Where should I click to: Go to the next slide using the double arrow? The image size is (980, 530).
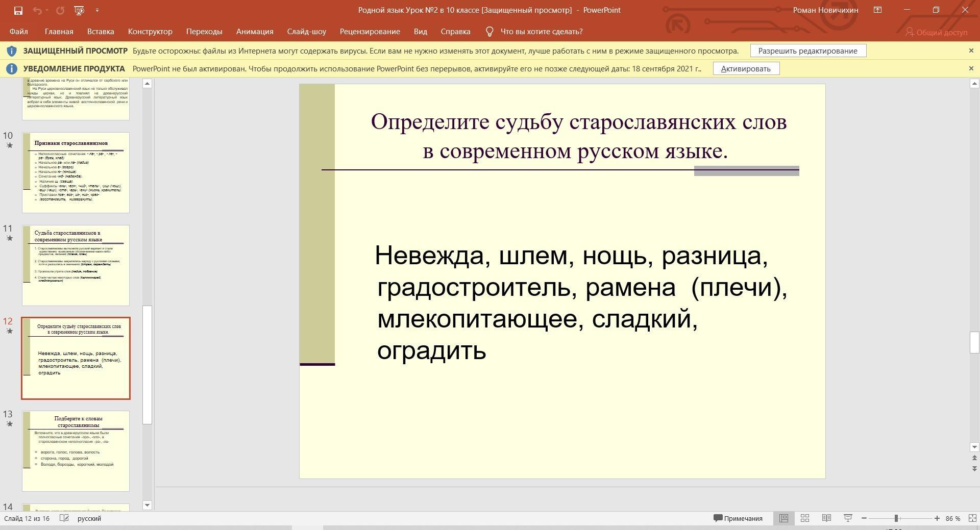974,468
